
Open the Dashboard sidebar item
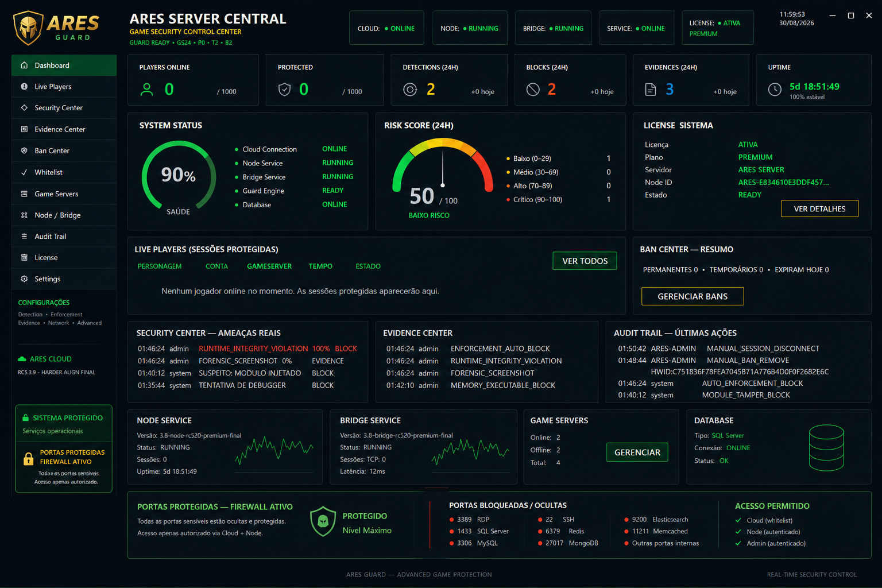click(x=64, y=65)
